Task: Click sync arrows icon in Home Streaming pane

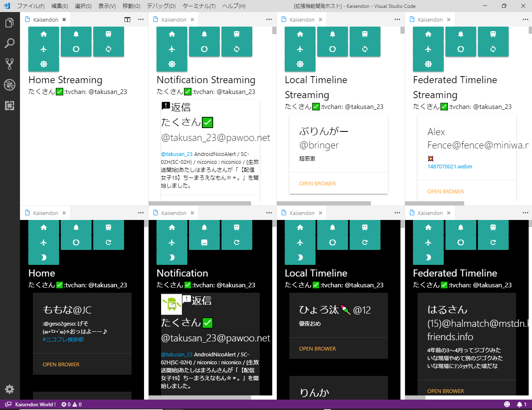Action: click(109, 49)
